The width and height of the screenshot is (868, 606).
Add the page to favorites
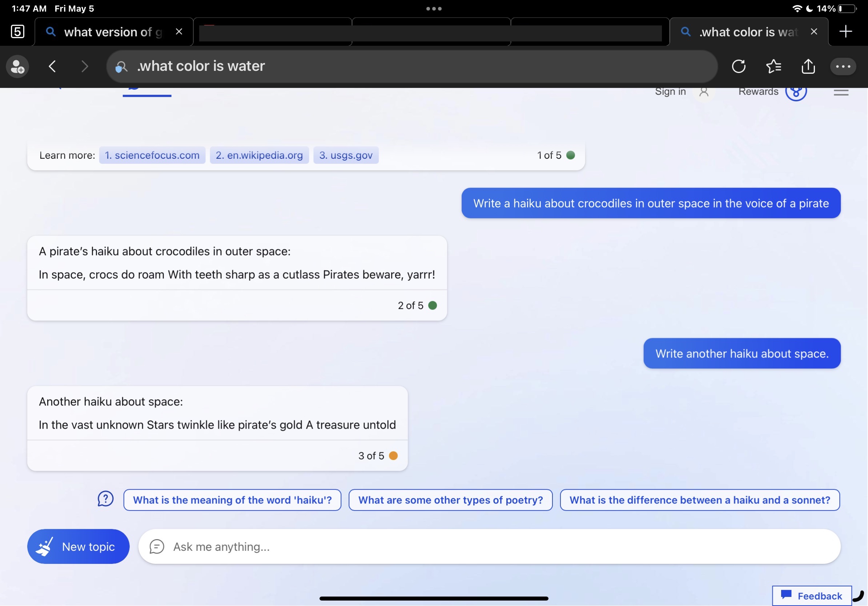point(773,66)
